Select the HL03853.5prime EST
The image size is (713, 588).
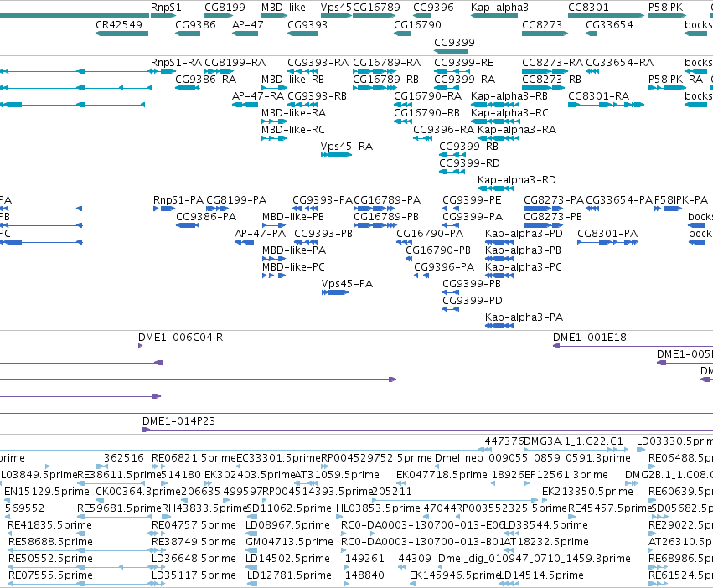tap(339, 517)
